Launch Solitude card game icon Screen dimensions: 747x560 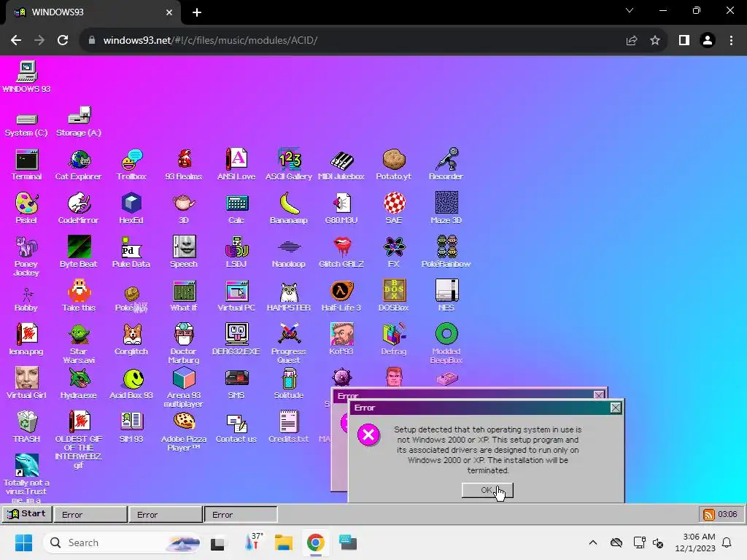coord(289,384)
